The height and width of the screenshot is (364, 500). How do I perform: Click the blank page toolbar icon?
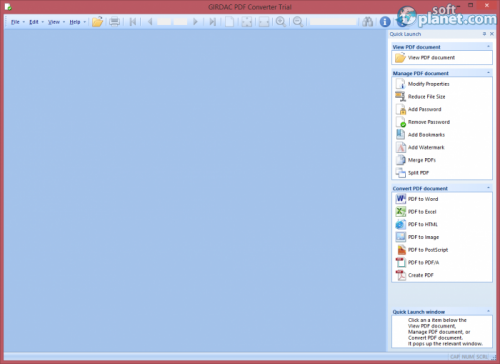pos(229,22)
